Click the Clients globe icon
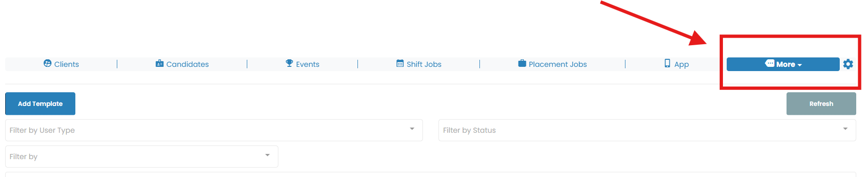Image resolution: width=868 pixels, height=177 pixels. (x=48, y=63)
